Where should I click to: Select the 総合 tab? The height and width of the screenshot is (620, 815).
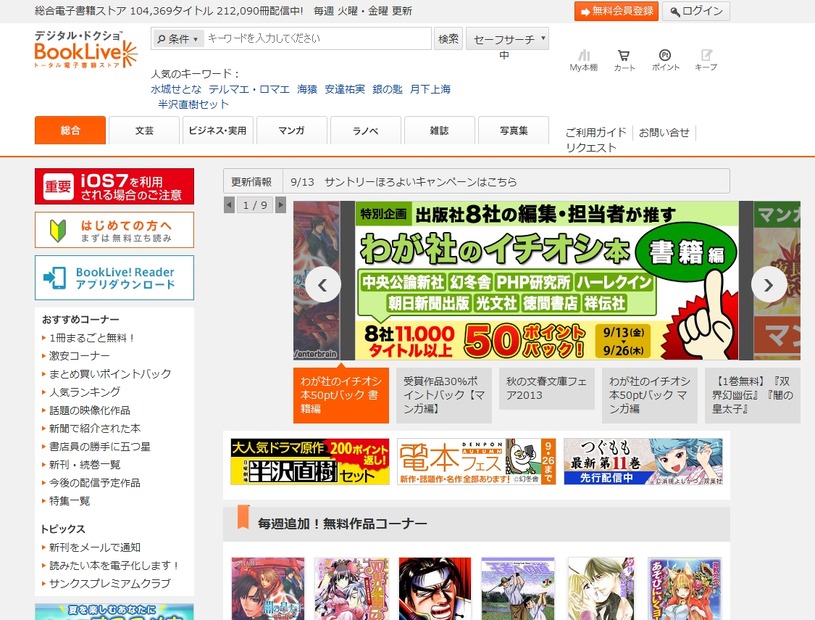(x=70, y=130)
